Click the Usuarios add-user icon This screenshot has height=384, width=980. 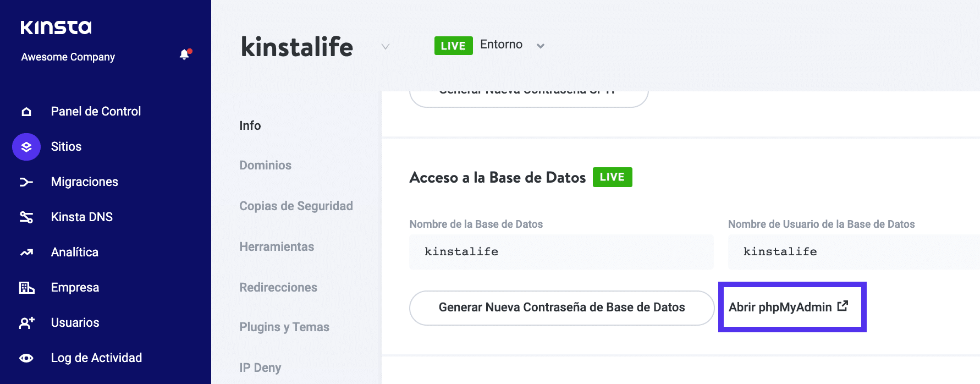26,323
